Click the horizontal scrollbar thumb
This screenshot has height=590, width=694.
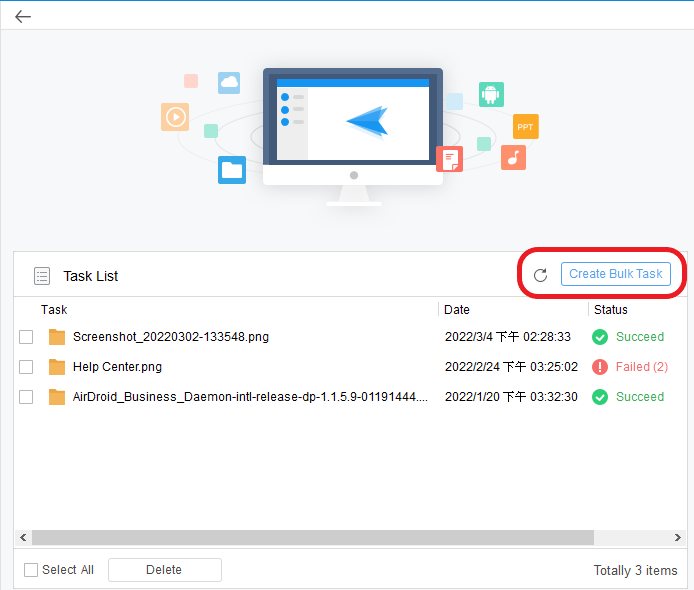point(313,537)
